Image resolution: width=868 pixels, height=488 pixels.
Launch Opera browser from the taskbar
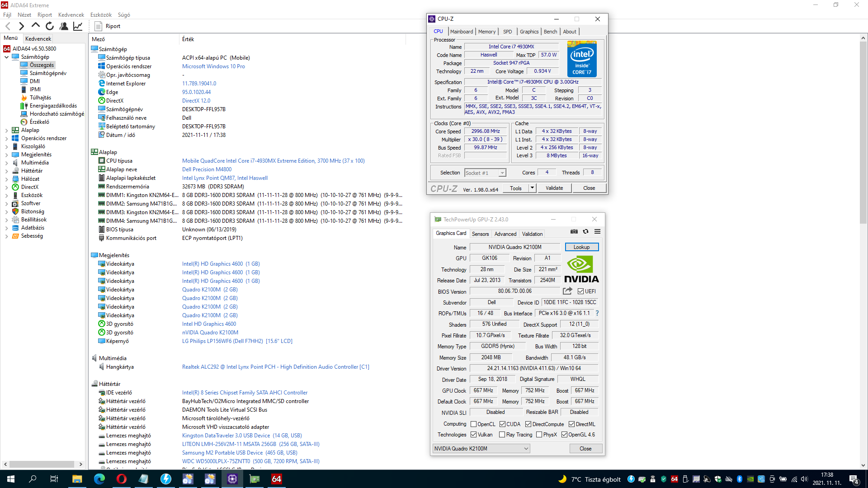pos(121,479)
